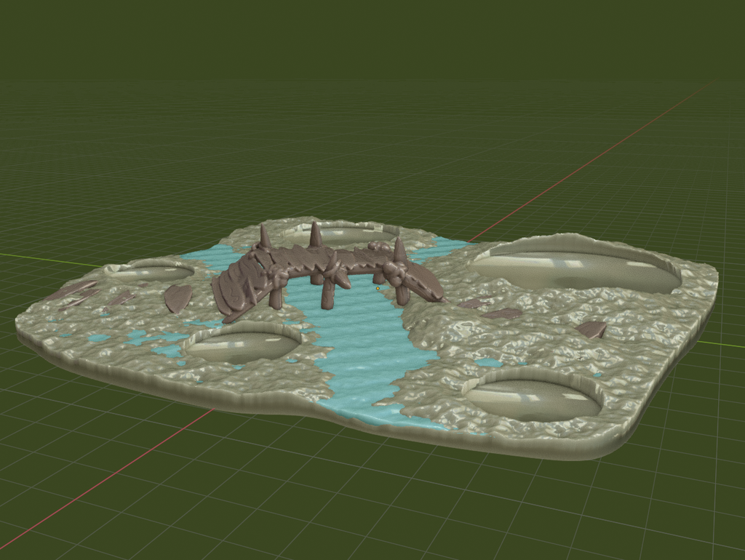Select the 3D cursor near the bridge
Viewport: 745px width, 560px height.
(x=378, y=288)
